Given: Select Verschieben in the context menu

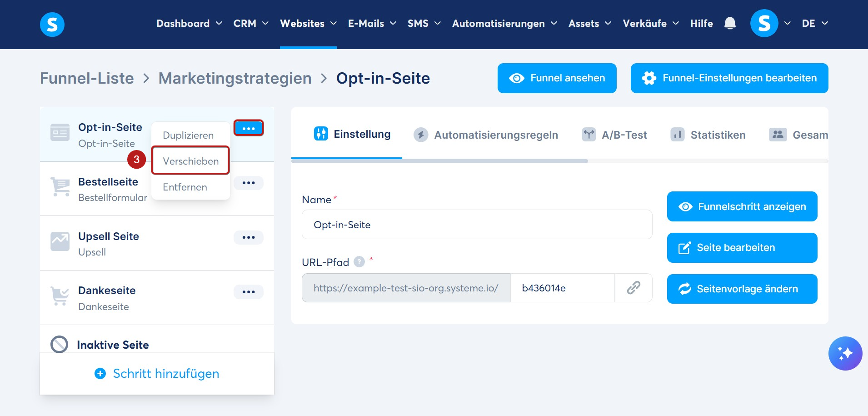Looking at the screenshot, I should (191, 161).
